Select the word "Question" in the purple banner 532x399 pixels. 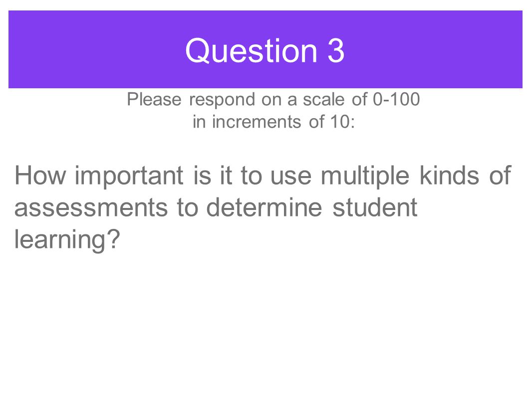[252, 51]
